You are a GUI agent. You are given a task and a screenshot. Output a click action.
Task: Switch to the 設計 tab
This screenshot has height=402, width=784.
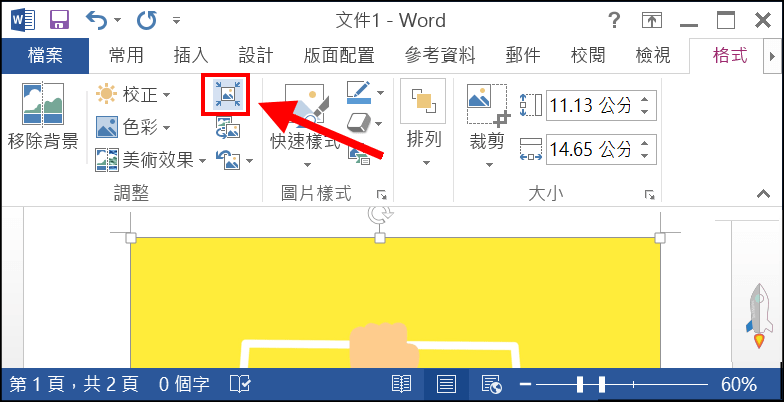point(256,56)
